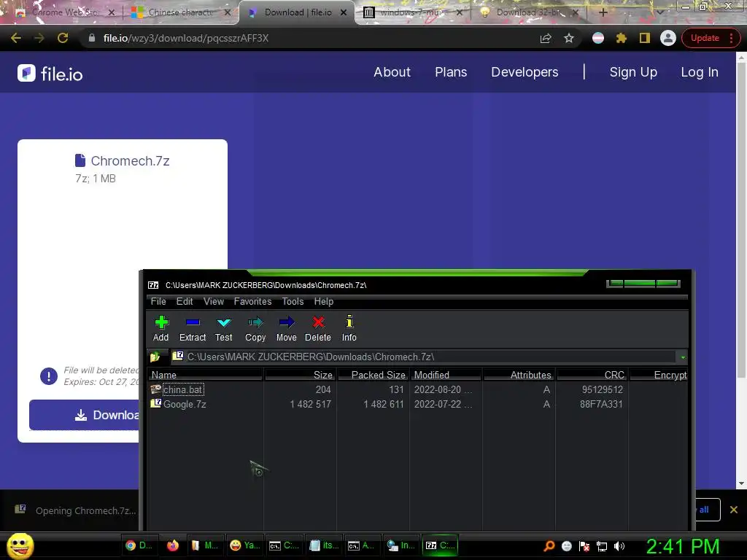Click the file.io logo
This screenshot has height=560, width=747.
pyautogui.click(x=50, y=74)
